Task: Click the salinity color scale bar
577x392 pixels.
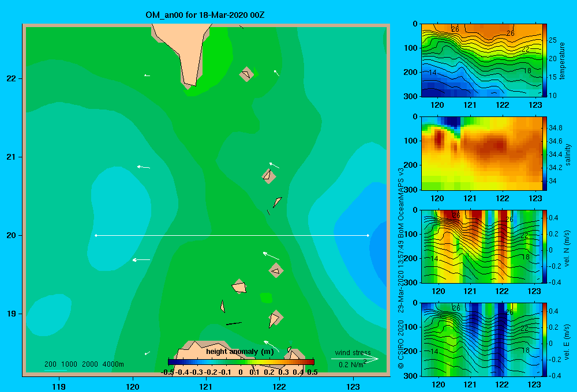Action: point(544,153)
